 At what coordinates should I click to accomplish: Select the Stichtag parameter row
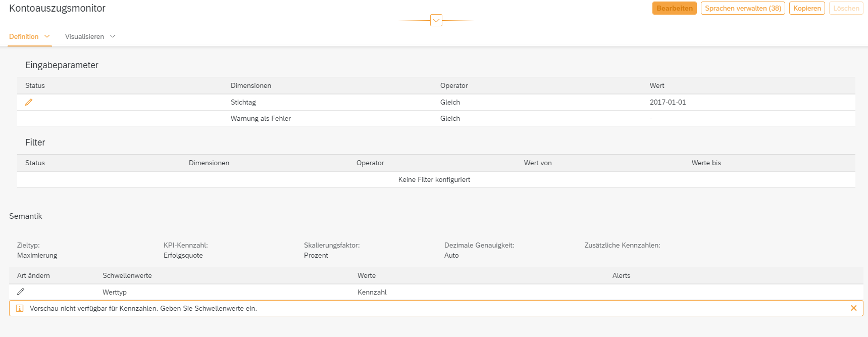243,102
